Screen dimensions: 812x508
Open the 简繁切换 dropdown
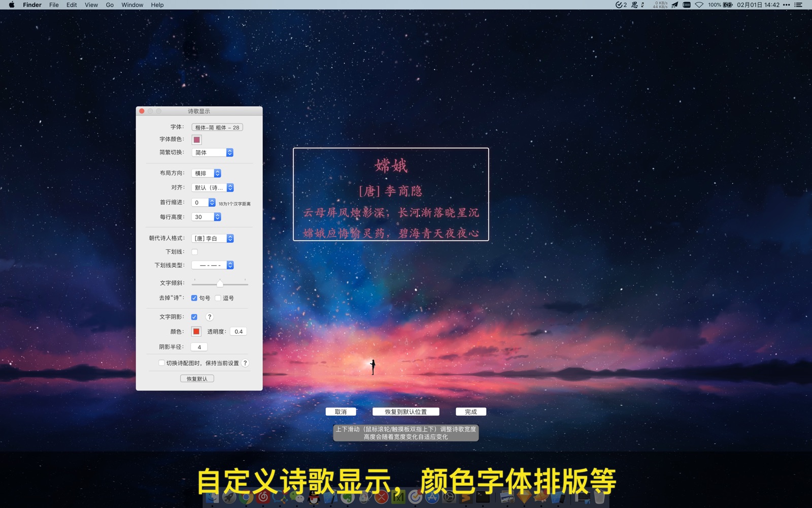[212, 153]
